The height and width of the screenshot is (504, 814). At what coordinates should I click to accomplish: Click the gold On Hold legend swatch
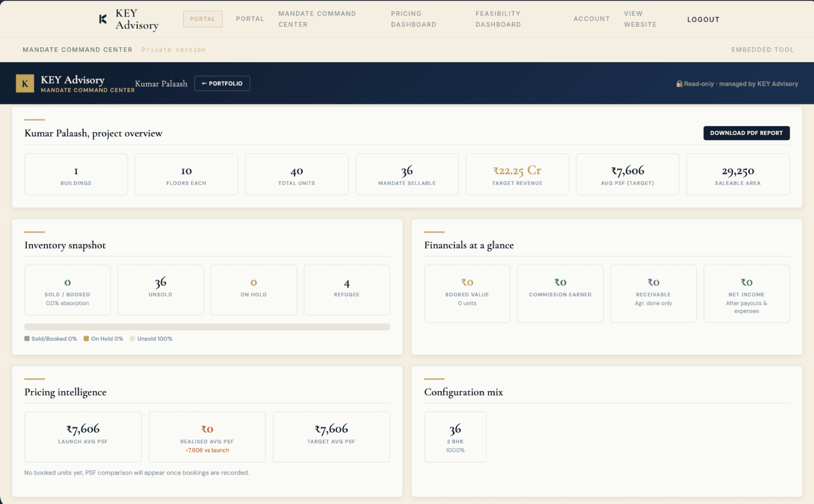click(86, 338)
